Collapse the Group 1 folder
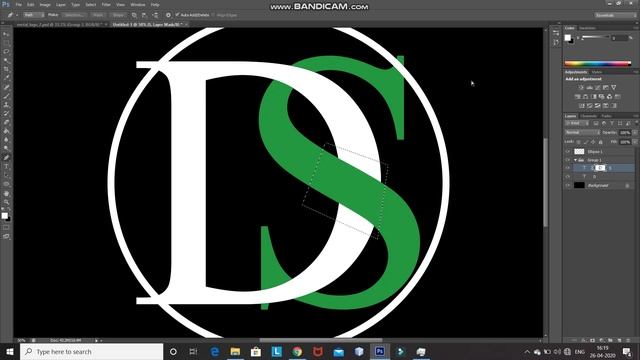The image size is (640, 360). point(576,160)
